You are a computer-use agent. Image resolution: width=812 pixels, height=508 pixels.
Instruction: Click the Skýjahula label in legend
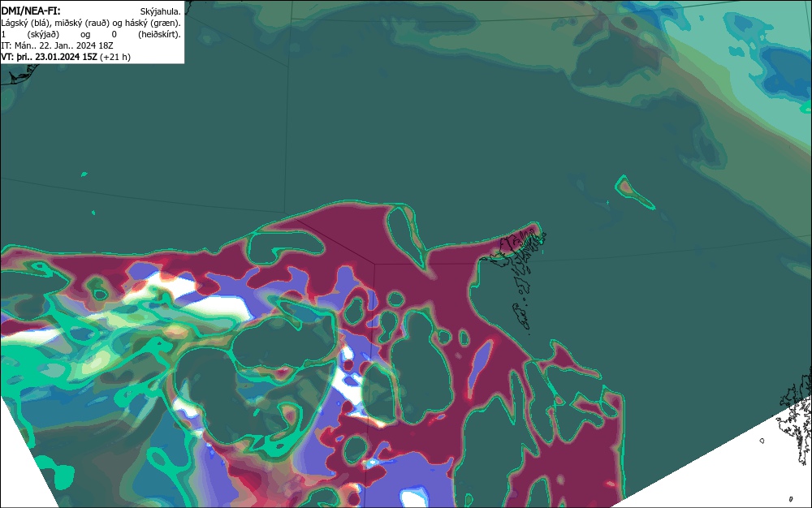click(x=161, y=11)
